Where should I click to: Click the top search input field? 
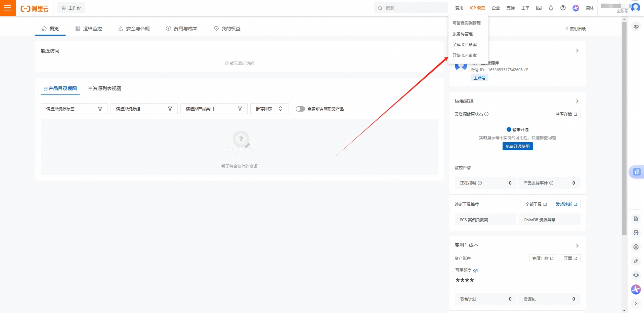pyautogui.click(x=410, y=8)
